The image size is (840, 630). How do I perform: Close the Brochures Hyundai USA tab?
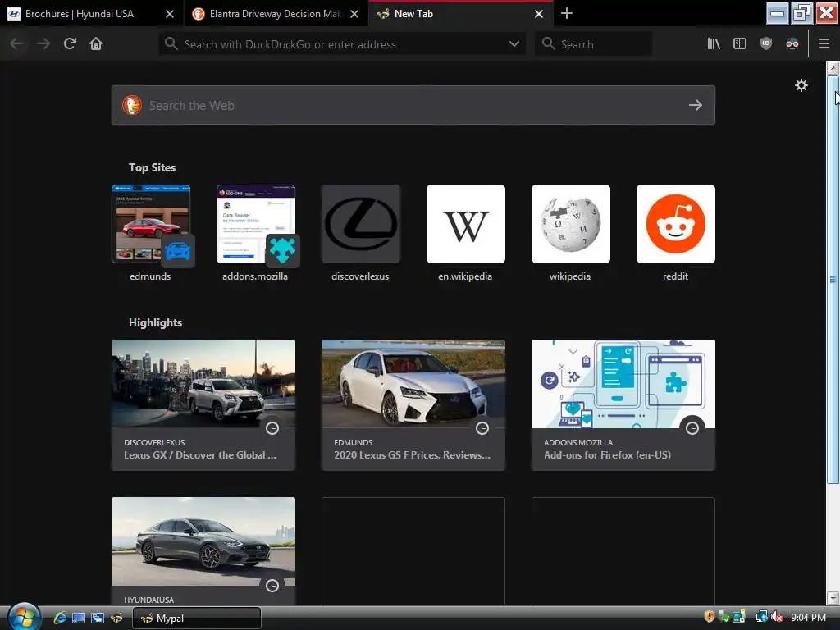170,14
